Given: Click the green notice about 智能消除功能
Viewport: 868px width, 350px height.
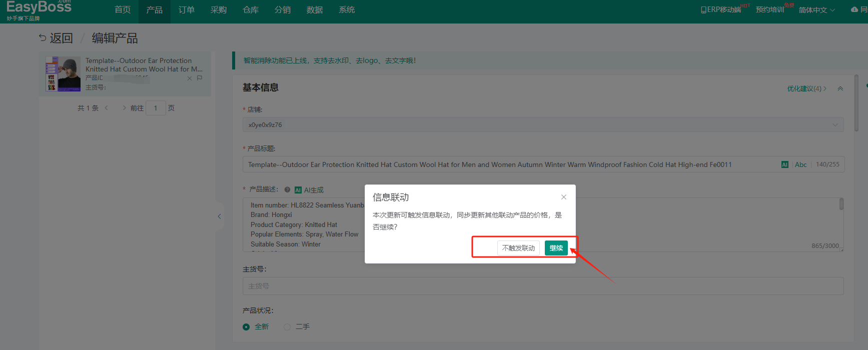Looking at the screenshot, I should tap(330, 60).
